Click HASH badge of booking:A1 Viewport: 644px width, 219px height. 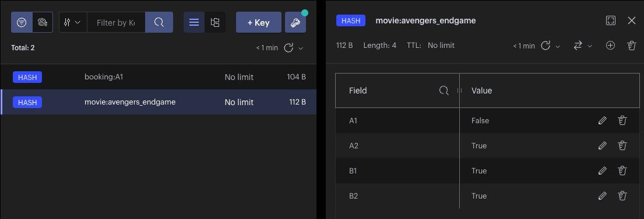[x=27, y=77]
